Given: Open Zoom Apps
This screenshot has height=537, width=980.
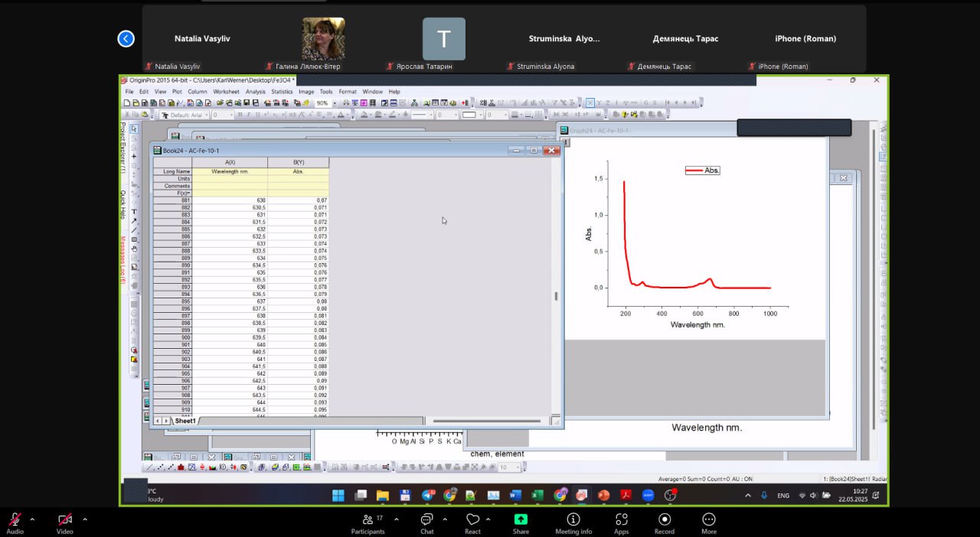Looking at the screenshot, I should (621, 523).
